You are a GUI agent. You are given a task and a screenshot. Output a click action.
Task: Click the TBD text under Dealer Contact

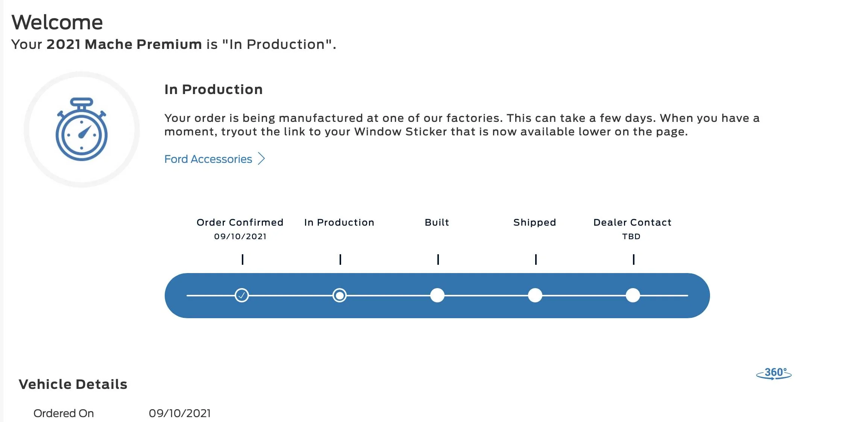631,237
